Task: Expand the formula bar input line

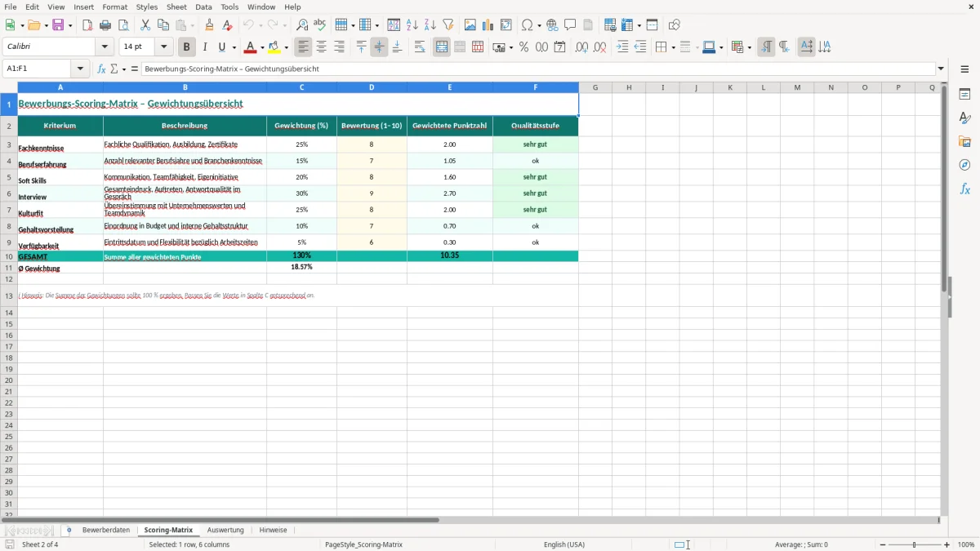Action: [x=941, y=69]
